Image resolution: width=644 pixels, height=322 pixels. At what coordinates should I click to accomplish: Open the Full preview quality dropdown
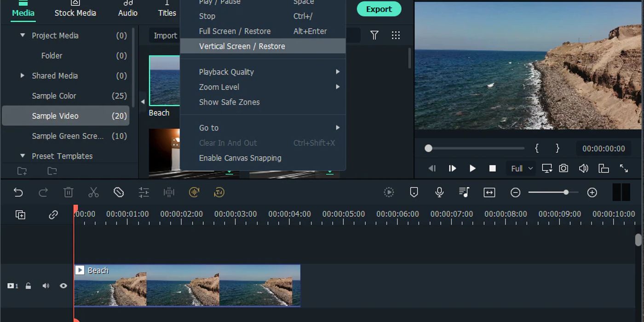tap(522, 168)
